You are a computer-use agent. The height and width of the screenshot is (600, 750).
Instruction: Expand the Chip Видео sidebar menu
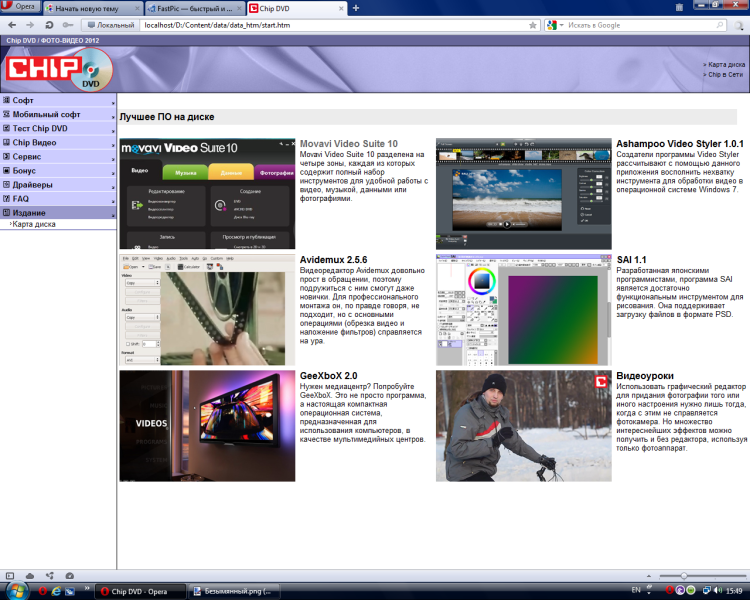(x=58, y=142)
